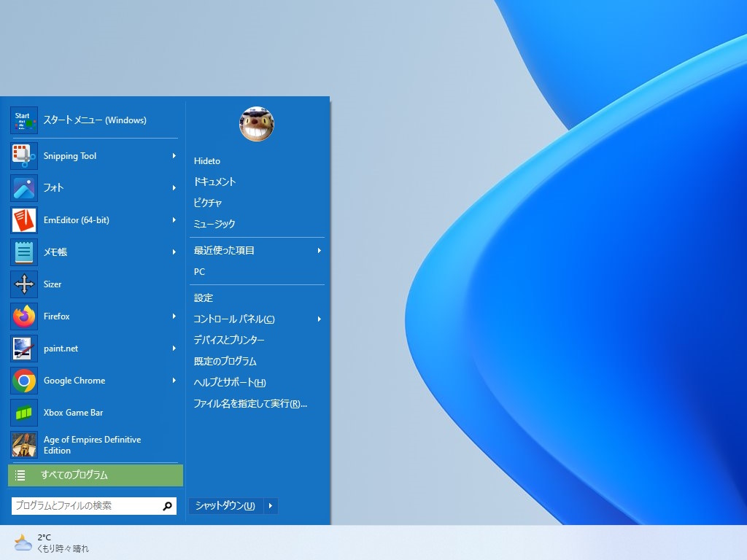Click the Hideto user avatar picture
Screen dimensions: 747x560
256,124
